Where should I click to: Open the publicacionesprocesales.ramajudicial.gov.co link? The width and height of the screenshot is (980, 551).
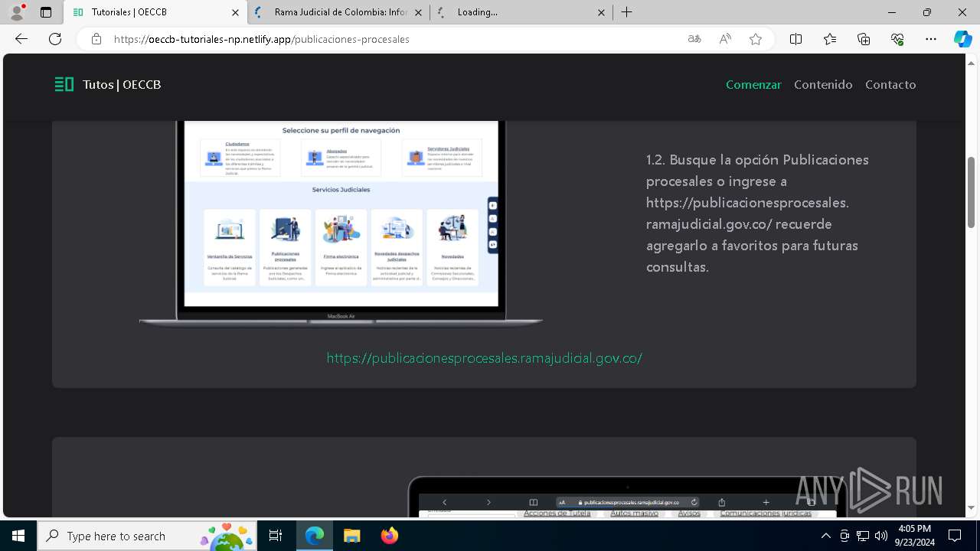(484, 358)
